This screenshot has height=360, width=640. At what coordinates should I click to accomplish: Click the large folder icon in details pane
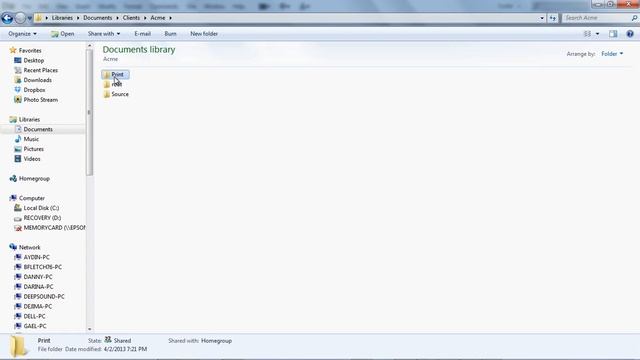pos(19,346)
